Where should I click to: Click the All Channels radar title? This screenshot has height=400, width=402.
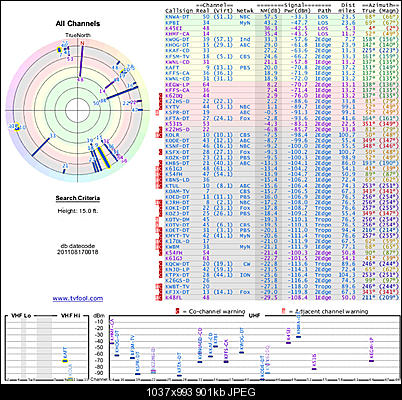(x=78, y=24)
